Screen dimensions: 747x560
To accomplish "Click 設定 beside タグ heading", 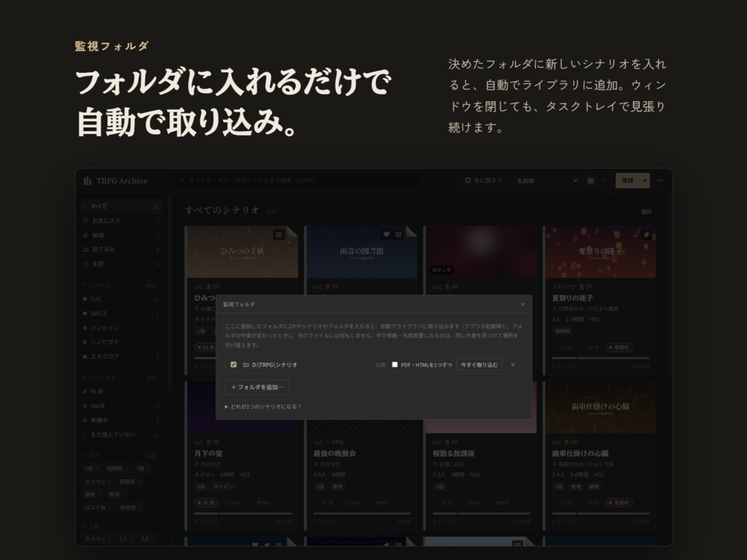I will pos(151,456).
